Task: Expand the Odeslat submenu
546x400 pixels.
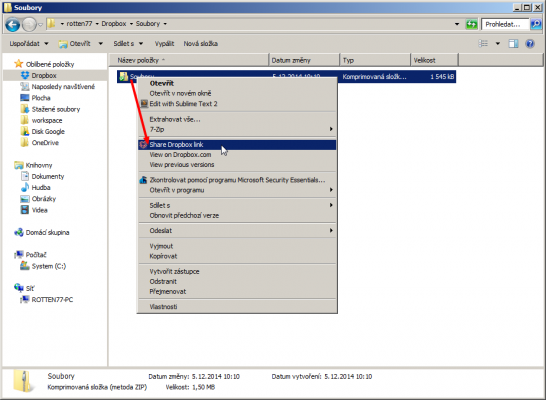Action: [x=237, y=230]
